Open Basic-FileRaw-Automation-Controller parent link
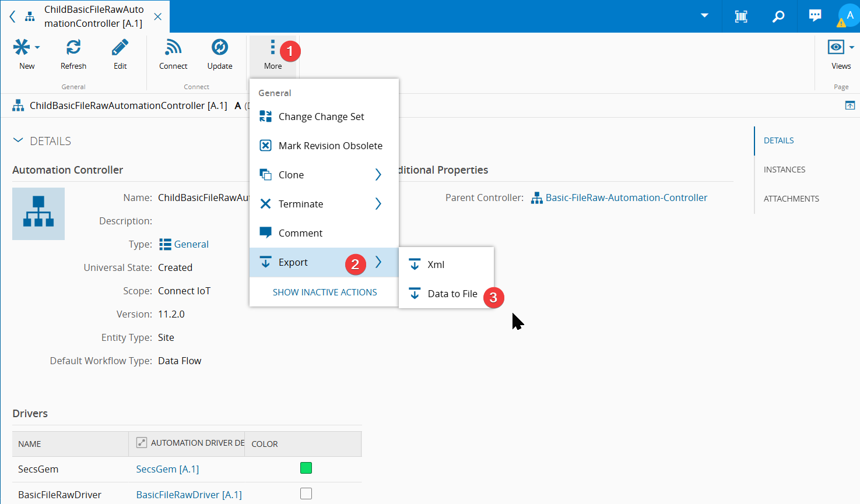 click(626, 198)
